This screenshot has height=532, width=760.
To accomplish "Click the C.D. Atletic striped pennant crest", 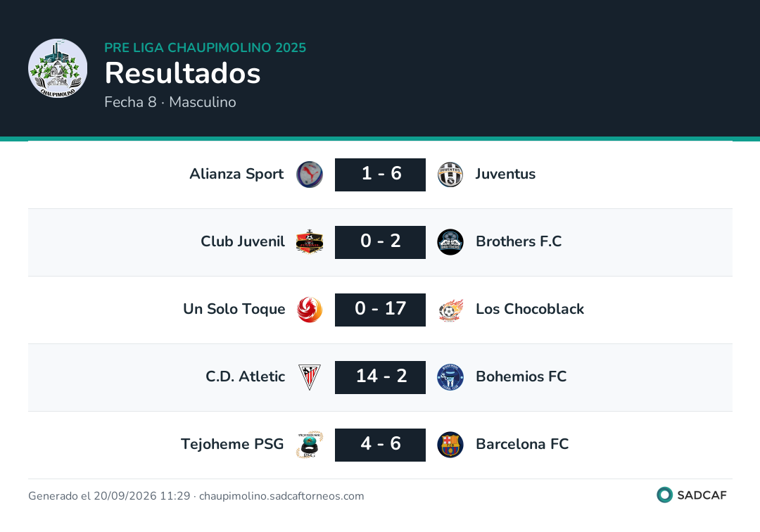I will click(310, 377).
